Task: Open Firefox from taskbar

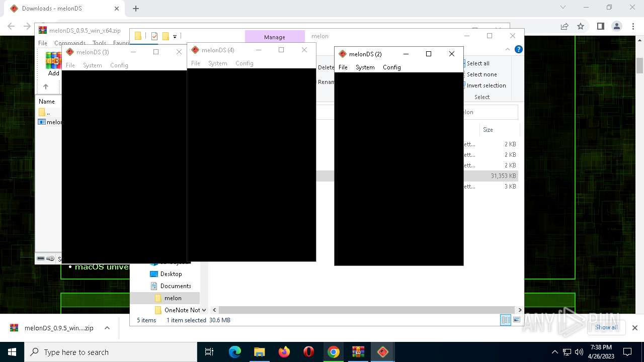Action: [284, 352]
